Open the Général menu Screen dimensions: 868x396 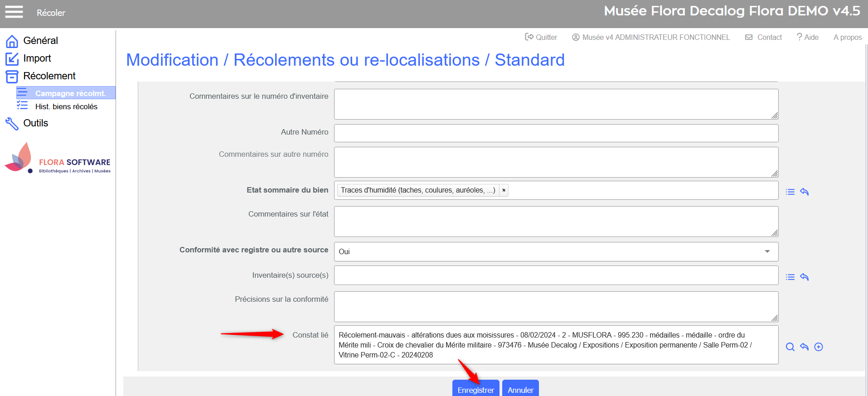click(x=40, y=41)
